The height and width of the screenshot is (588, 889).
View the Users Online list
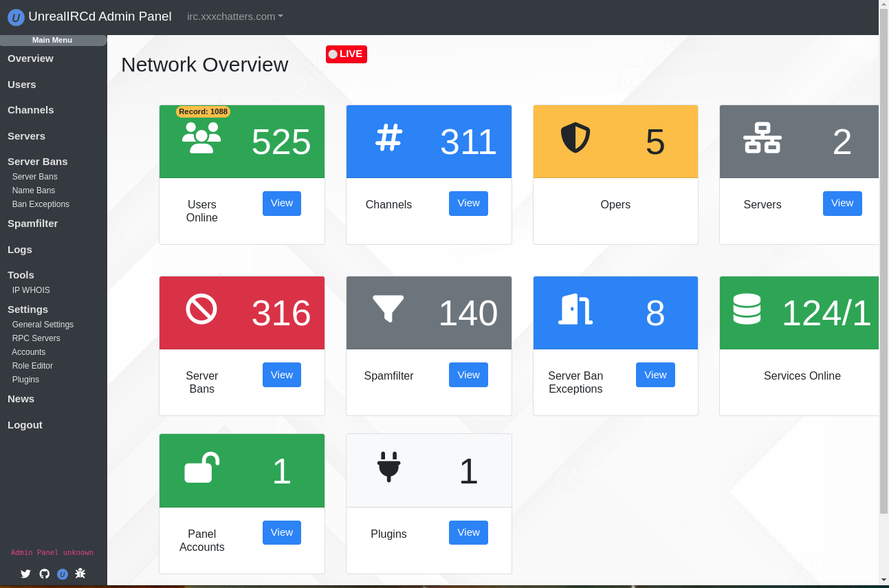[x=282, y=203]
